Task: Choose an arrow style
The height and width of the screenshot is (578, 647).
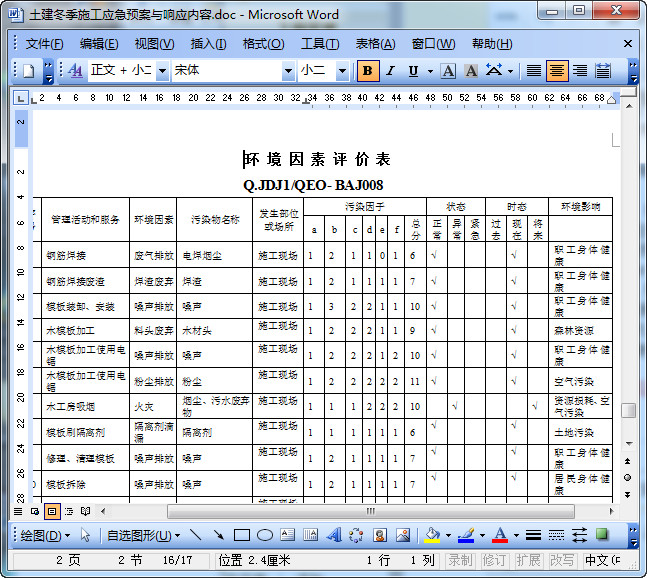Action: (579, 536)
